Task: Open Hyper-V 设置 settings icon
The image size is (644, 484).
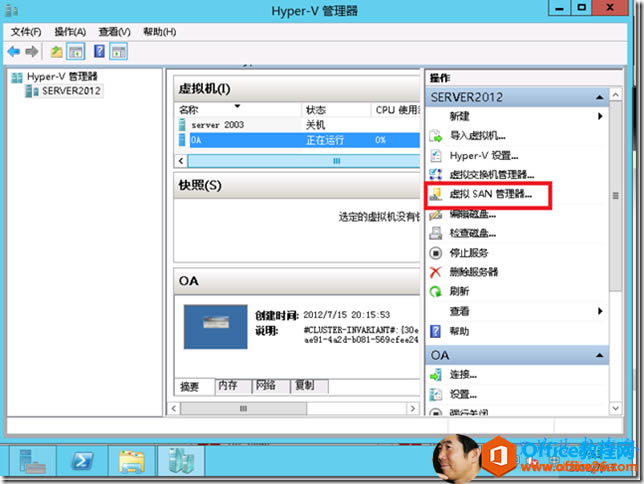Action: (435, 156)
